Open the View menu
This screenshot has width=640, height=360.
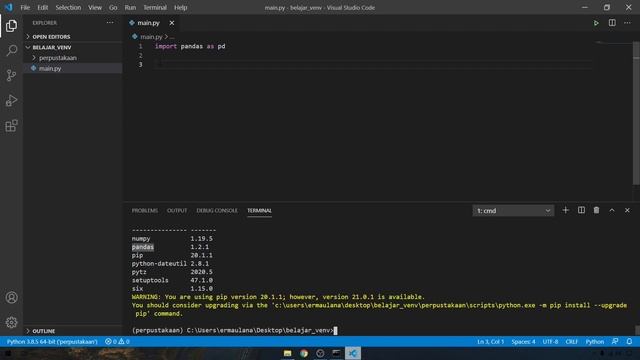point(95,7)
